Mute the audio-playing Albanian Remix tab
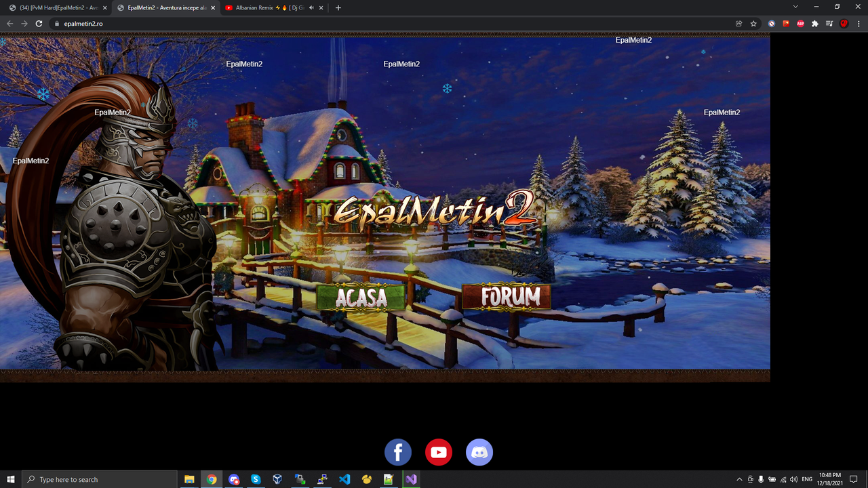The image size is (868, 488). (311, 7)
